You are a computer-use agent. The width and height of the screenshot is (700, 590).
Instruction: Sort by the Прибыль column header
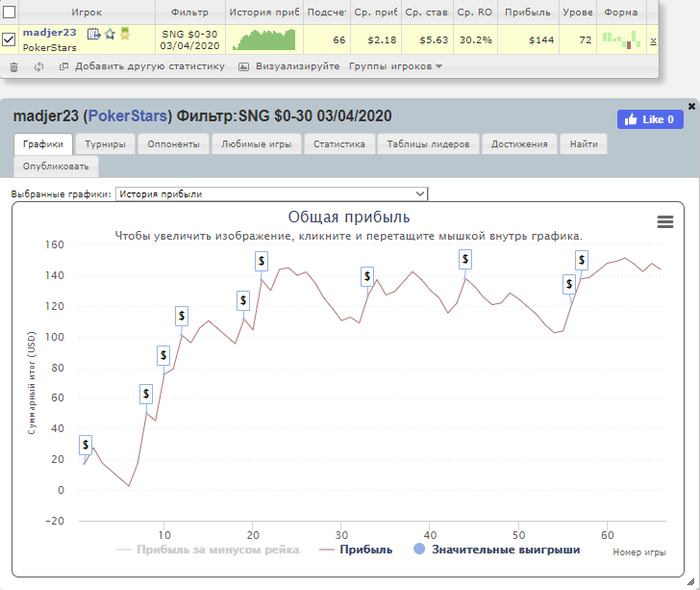point(528,12)
